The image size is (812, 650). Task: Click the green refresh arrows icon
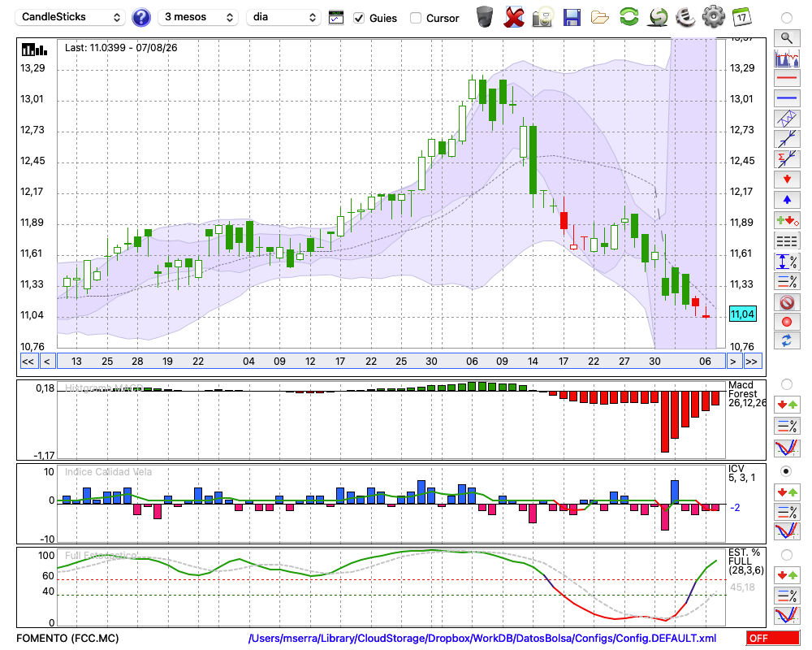tap(628, 16)
